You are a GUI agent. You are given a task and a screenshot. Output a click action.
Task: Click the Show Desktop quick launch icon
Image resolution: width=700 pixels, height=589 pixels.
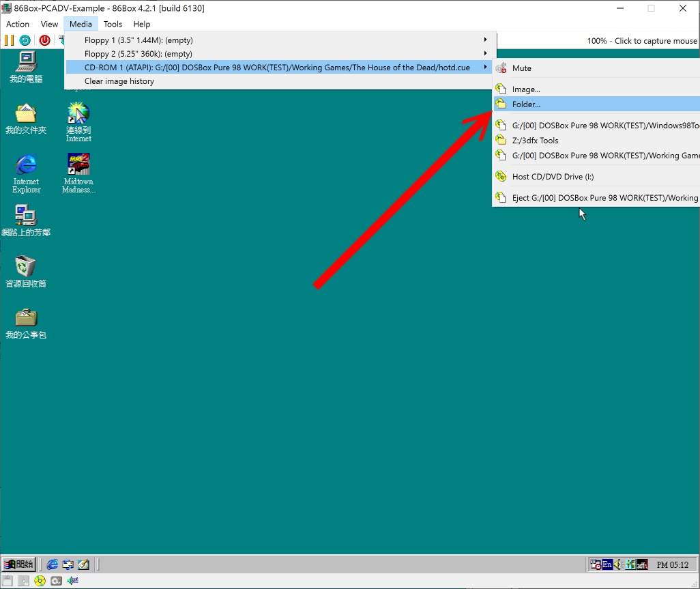pyautogui.click(x=83, y=564)
